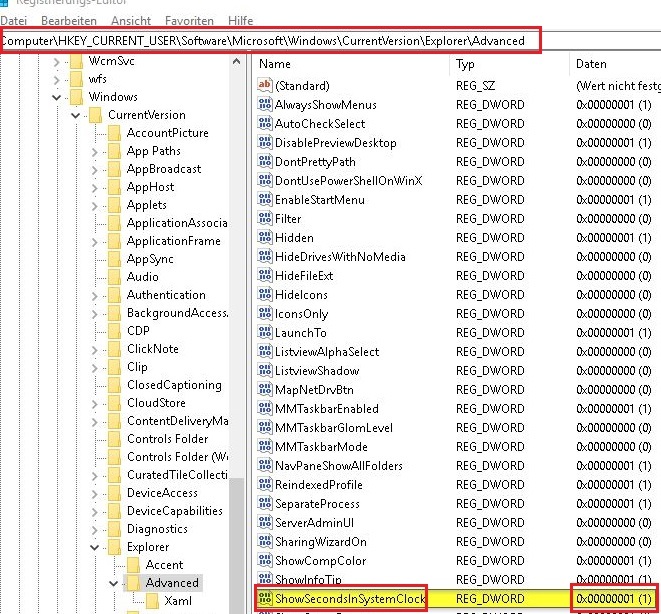Select the ReindexedProfile value name
661x614 pixels.
pos(319,485)
